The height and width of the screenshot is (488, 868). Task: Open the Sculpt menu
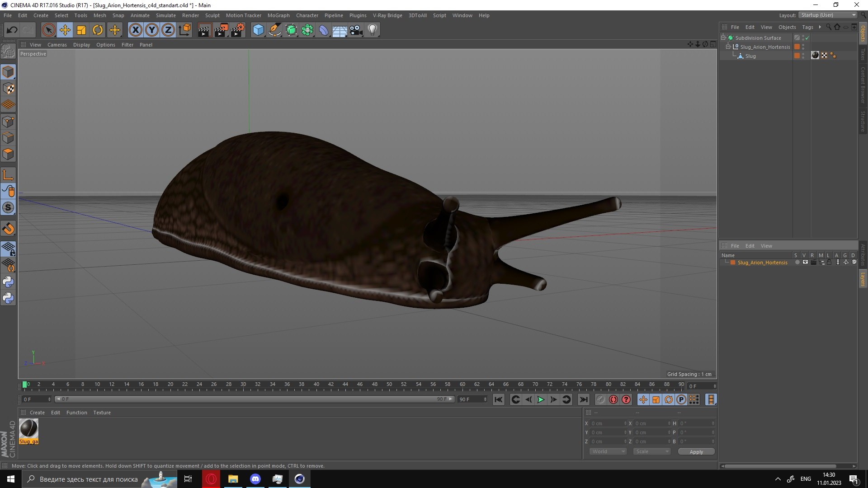[x=212, y=15]
